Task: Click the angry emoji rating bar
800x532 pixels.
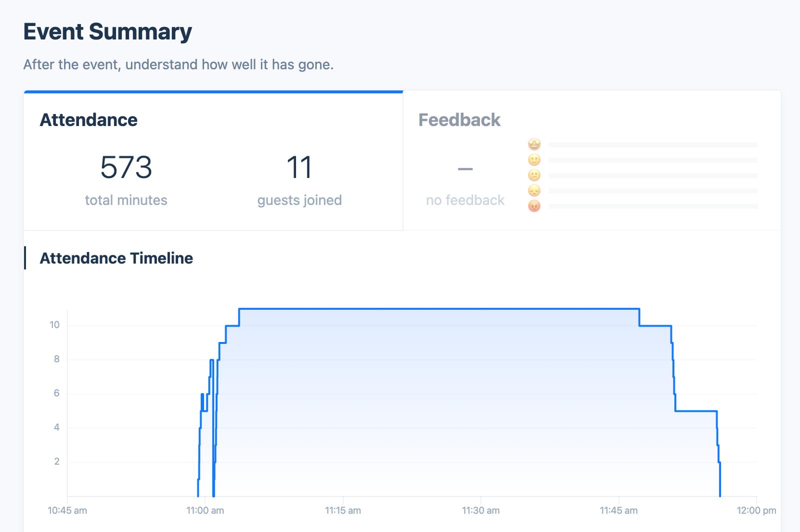Action: (653, 206)
